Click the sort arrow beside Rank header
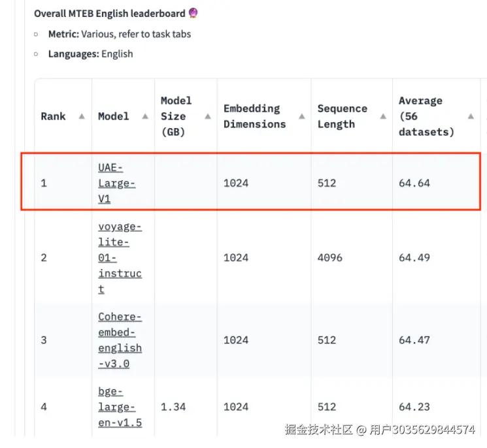This screenshot has height=448, width=487. click(x=81, y=116)
